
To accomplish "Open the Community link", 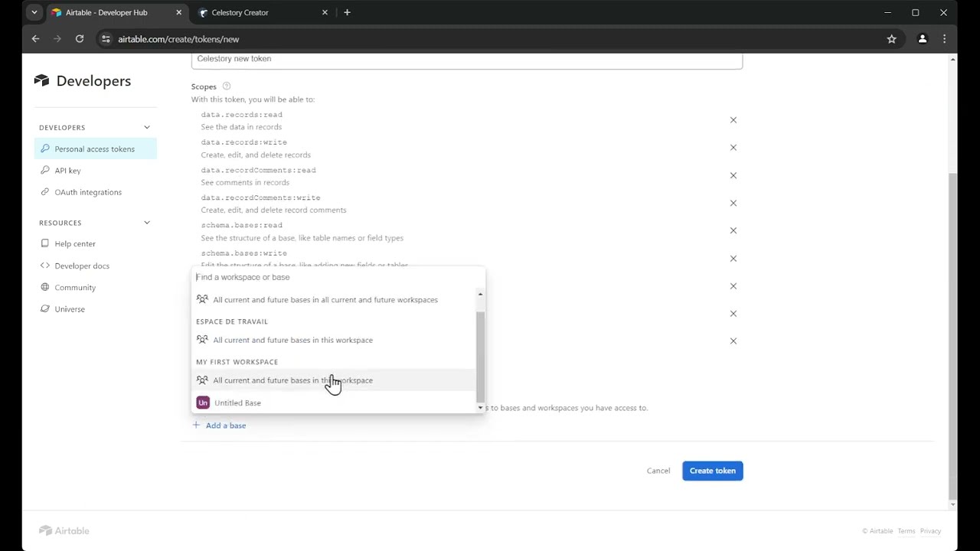I will (x=75, y=287).
